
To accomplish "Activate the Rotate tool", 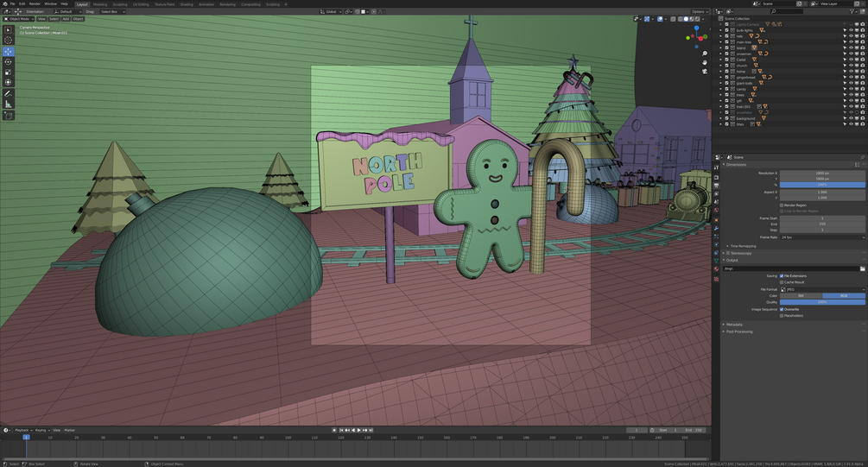I will (x=9, y=62).
